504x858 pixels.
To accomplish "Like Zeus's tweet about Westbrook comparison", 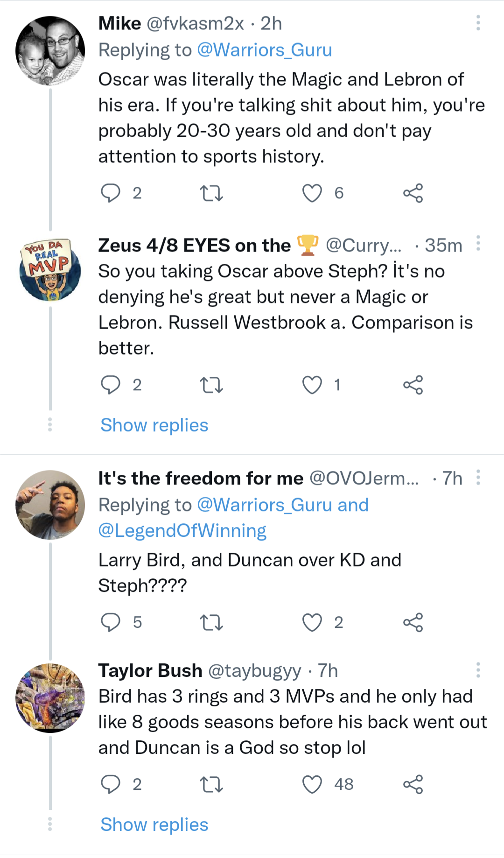I will pyautogui.click(x=312, y=385).
